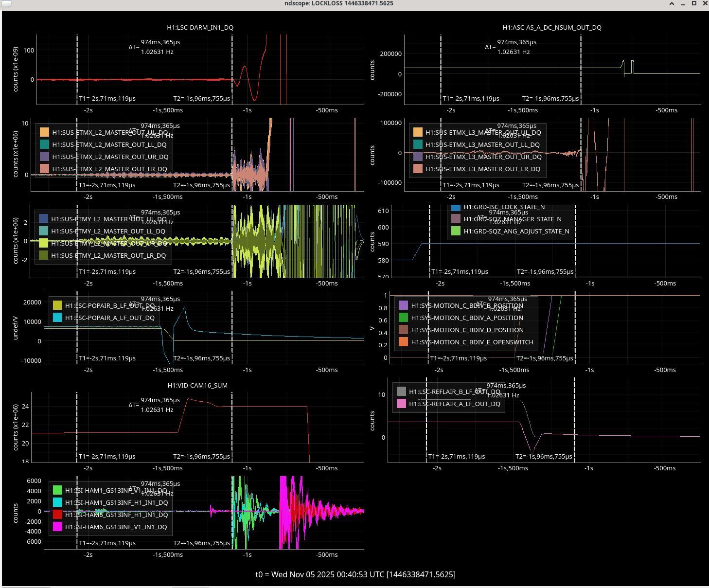Click the H1:VID-CAM16_SUM plot title

[197, 386]
